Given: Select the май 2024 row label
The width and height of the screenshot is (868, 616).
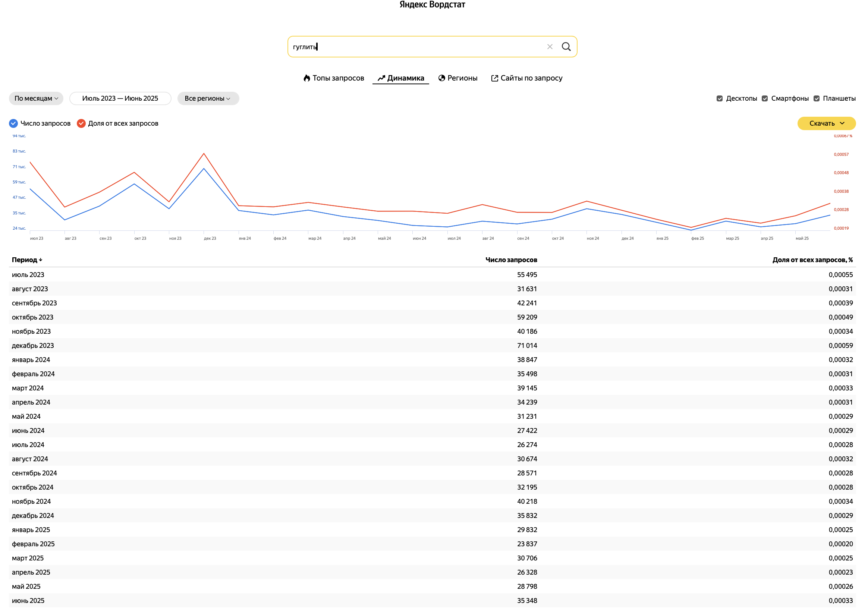Looking at the screenshot, I should (26, 417).
